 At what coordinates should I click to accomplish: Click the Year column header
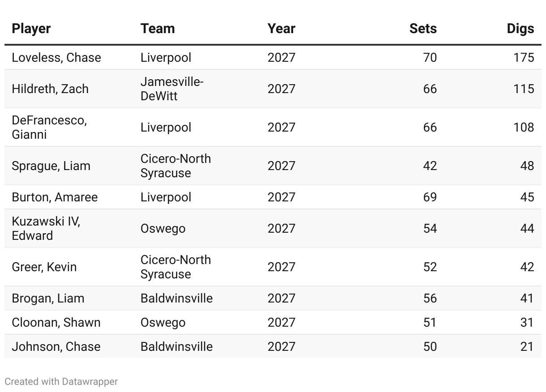[282, 29]
